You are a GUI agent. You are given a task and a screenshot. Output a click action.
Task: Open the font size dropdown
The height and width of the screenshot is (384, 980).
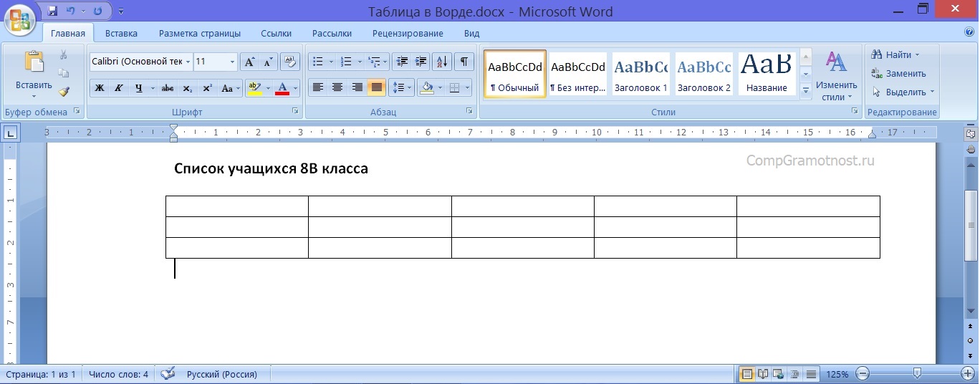point(232,62)
